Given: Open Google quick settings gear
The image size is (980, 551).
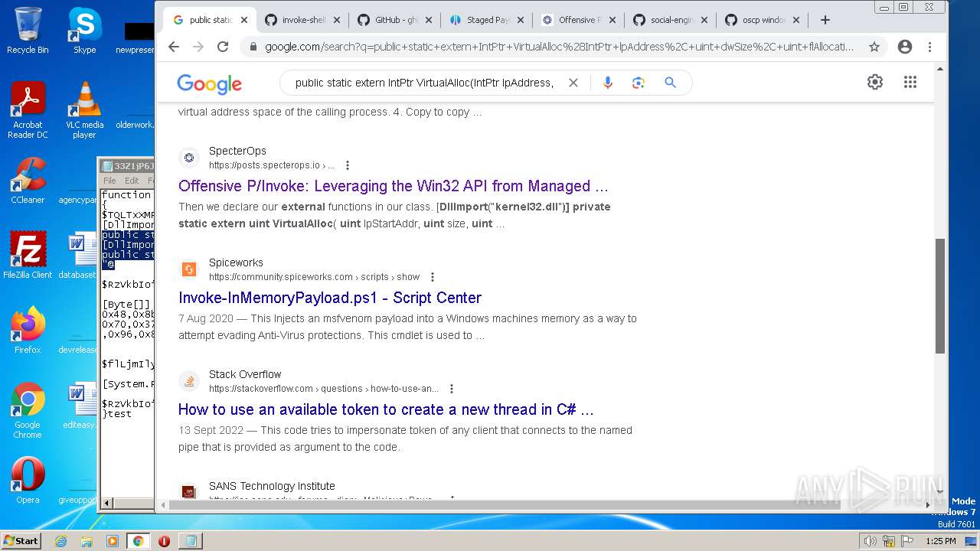Looking at the screenshot, I should (875, 82).
